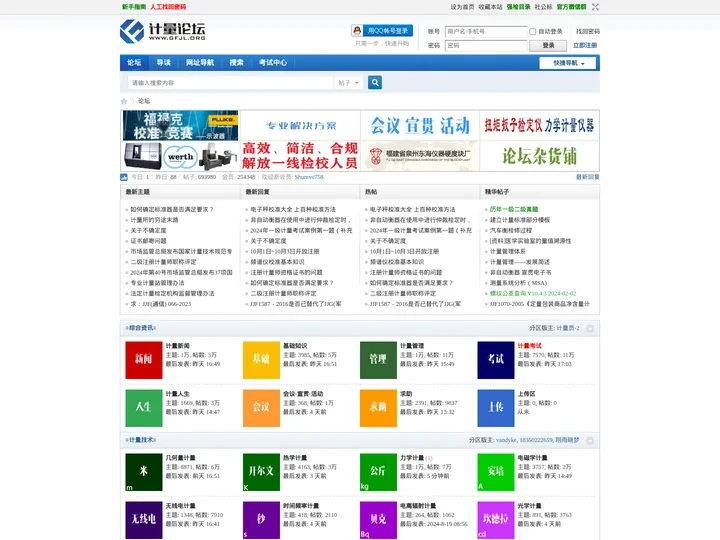Open the 快捷导航 dropdown
This screenshot has height=540, width=720.
coord(568,63)
